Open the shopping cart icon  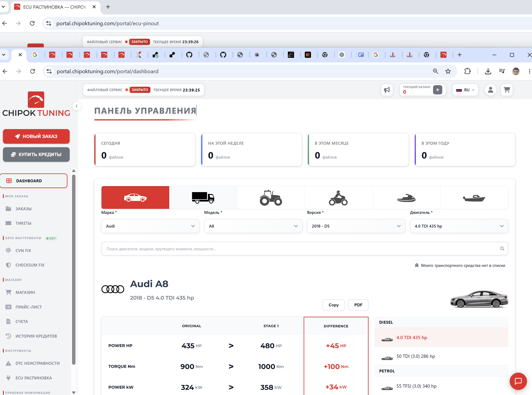pyautogui.click(x=507, y=90)
